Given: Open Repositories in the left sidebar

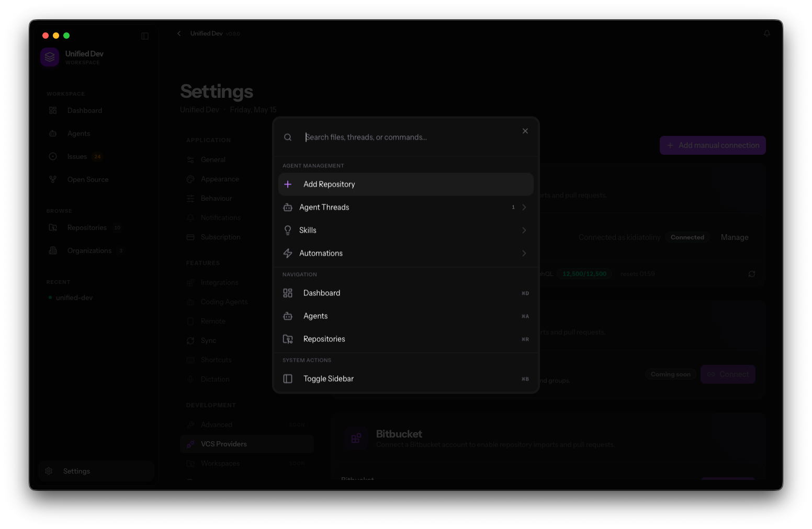Looking at the screenshot, I should pos(96,228).
